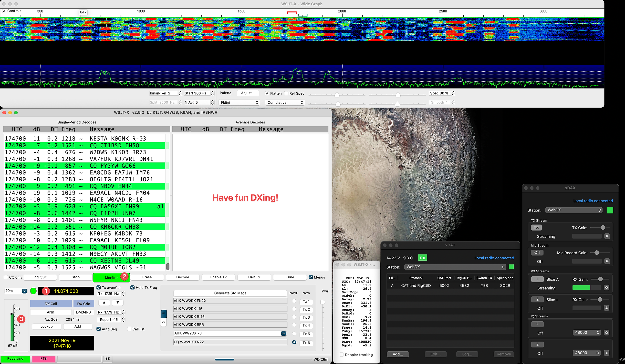Open the 20m band dropdown
This screenshot has width=625, height=364.
tap(24, 291)
